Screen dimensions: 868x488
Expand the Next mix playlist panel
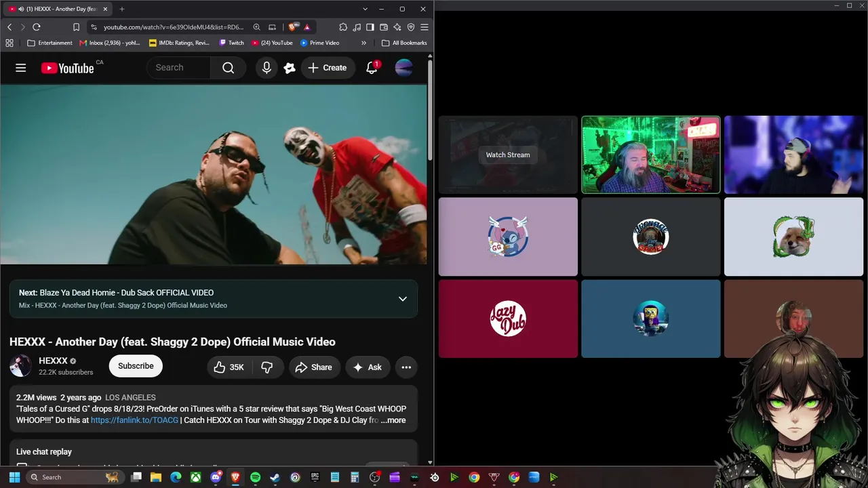coord(403,299)
